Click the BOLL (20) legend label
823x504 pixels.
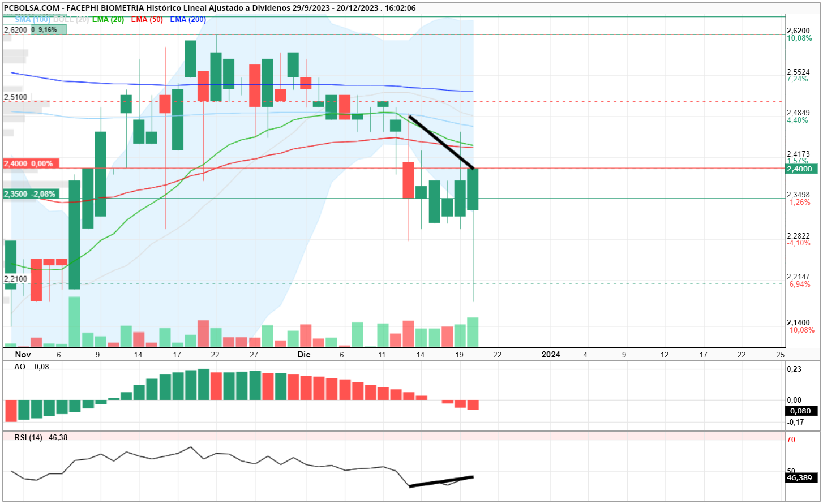[x=71, y=19]
